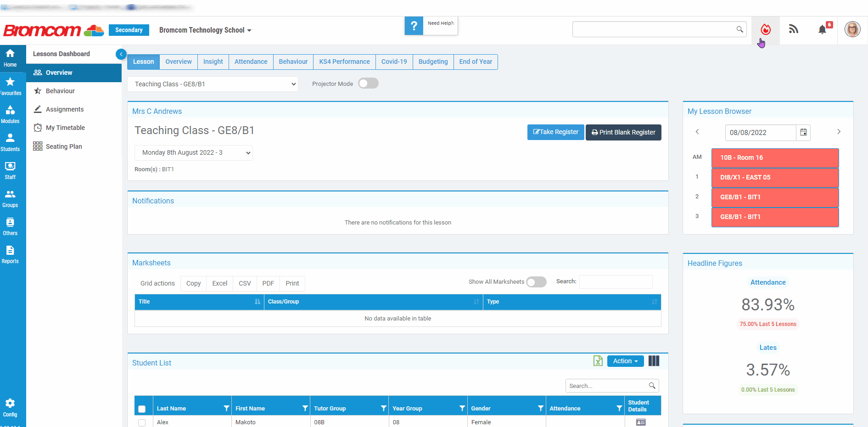Switch to the KS4 Performance tab
Screen dimensions: 868x427
(344, 62)
